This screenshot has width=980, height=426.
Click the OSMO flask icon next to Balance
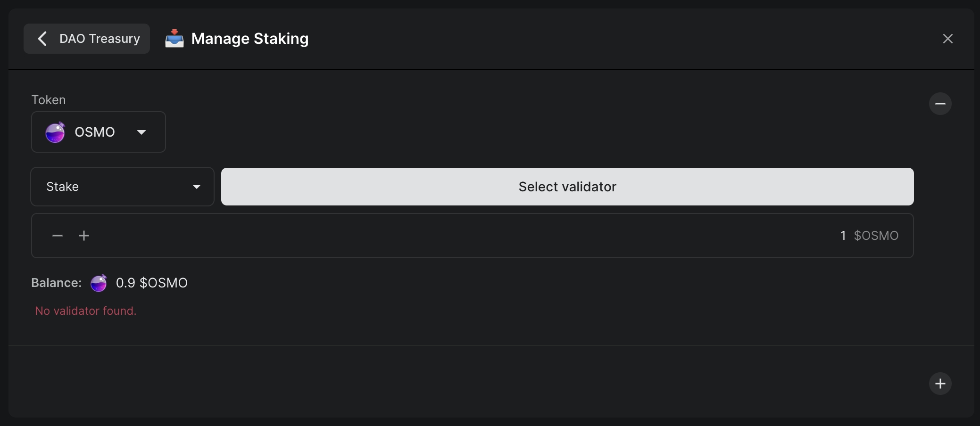99,283
